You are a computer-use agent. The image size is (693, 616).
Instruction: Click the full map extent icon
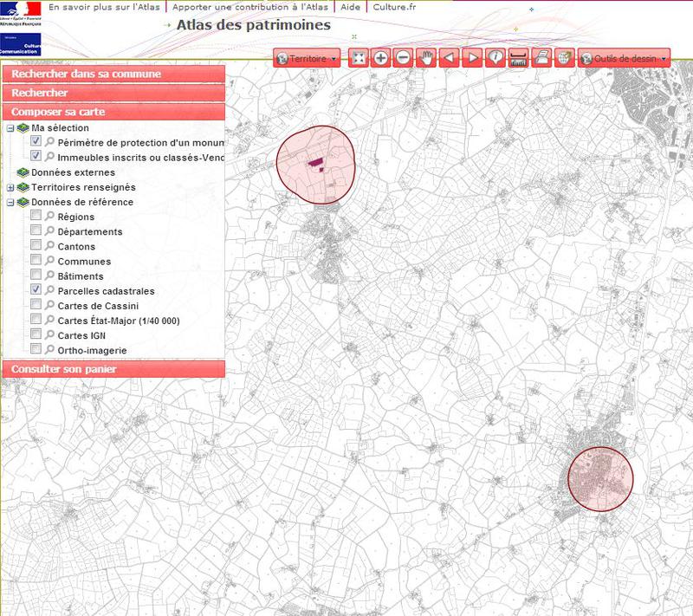click(x=359, y=57)
